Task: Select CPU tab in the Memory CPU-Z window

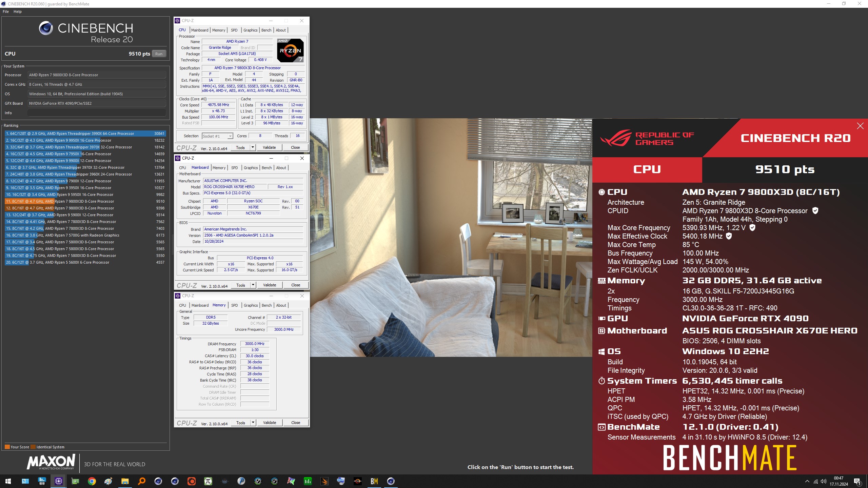Action: tap(182, 305)
